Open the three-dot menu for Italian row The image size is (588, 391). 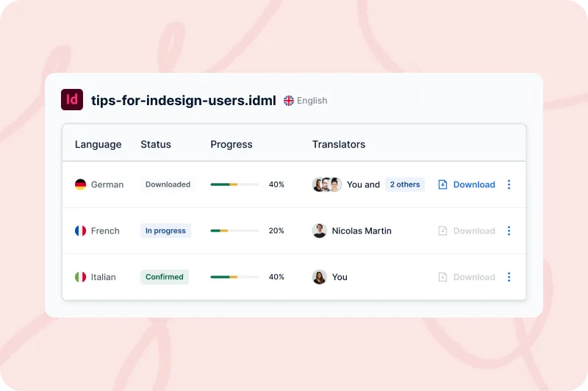[x=509, y=277]
